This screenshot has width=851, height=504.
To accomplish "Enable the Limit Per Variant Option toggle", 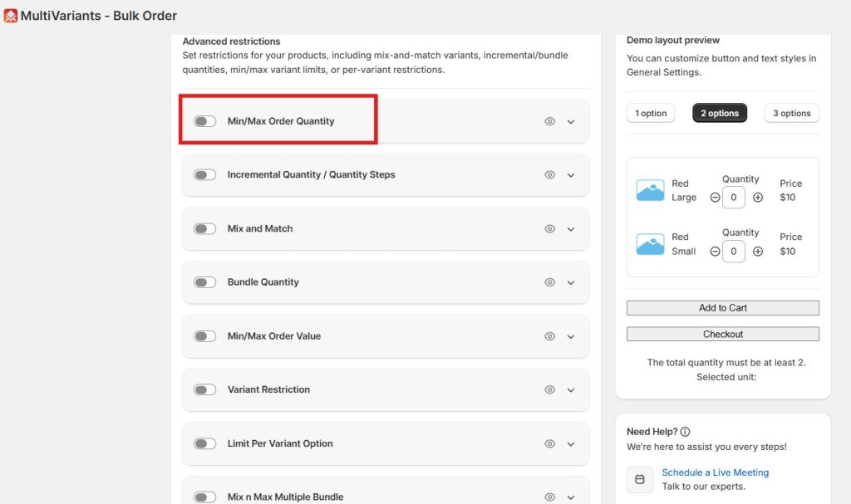I will (x=204, y=443).
